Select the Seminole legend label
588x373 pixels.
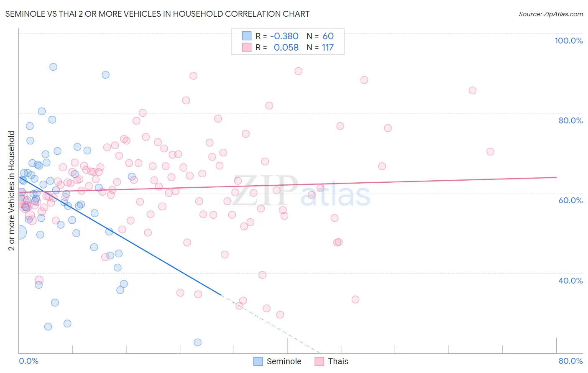tap(284, 361)
